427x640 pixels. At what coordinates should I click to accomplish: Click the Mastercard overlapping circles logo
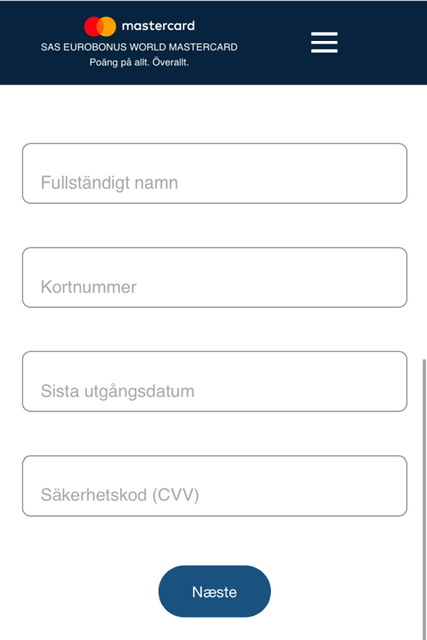100,27
